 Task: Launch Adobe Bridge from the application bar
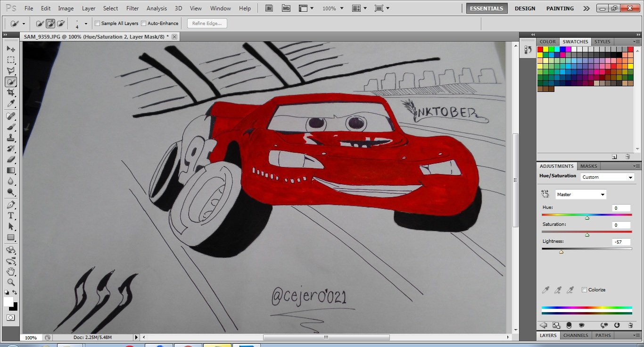[270, 8]
